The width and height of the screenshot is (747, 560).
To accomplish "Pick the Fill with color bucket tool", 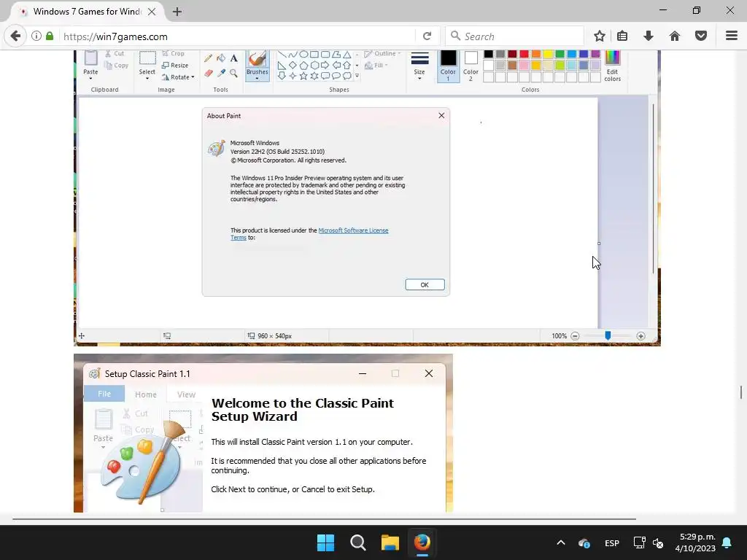I will point(221,58).
